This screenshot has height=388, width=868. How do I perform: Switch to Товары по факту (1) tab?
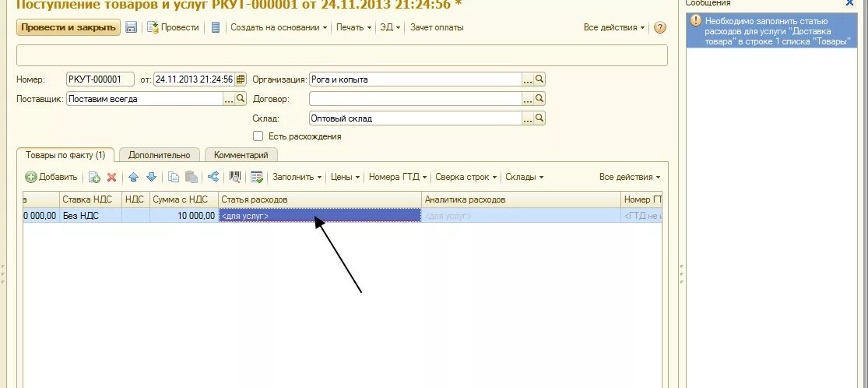(65, 155)
